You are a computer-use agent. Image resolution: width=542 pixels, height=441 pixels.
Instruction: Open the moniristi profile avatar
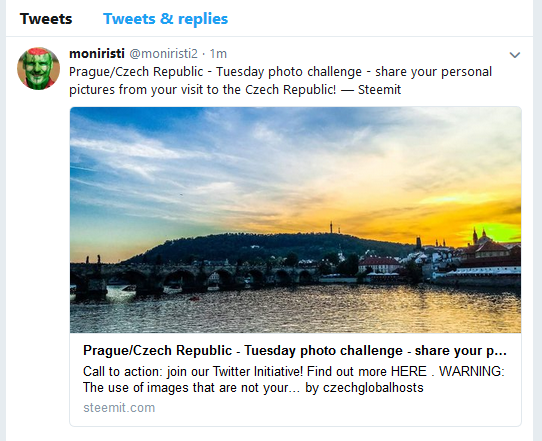(x=38, y=68)
